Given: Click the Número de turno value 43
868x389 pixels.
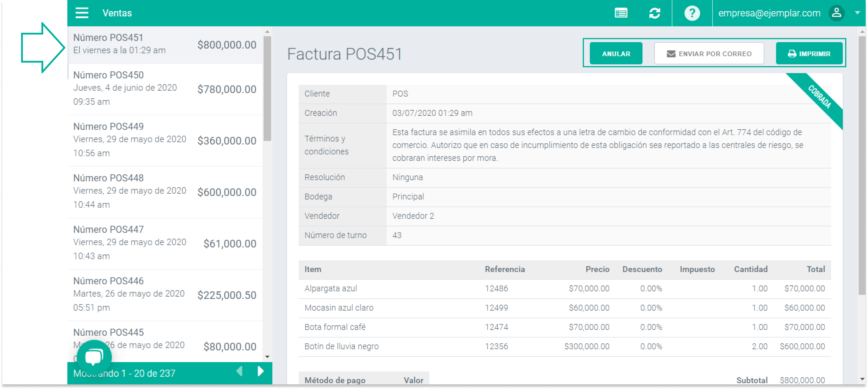Looking at the screenshot, I should 397,235.
